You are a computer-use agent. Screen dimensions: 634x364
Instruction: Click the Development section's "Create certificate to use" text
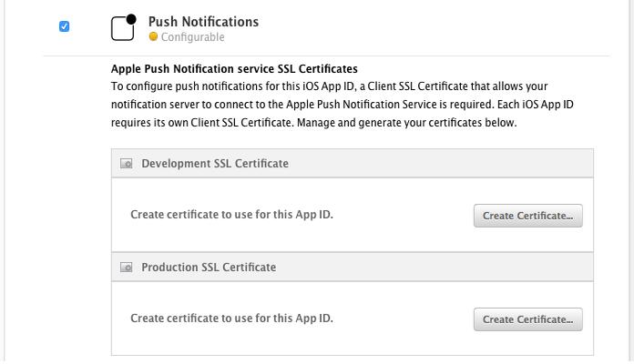[x=238, y=215]
